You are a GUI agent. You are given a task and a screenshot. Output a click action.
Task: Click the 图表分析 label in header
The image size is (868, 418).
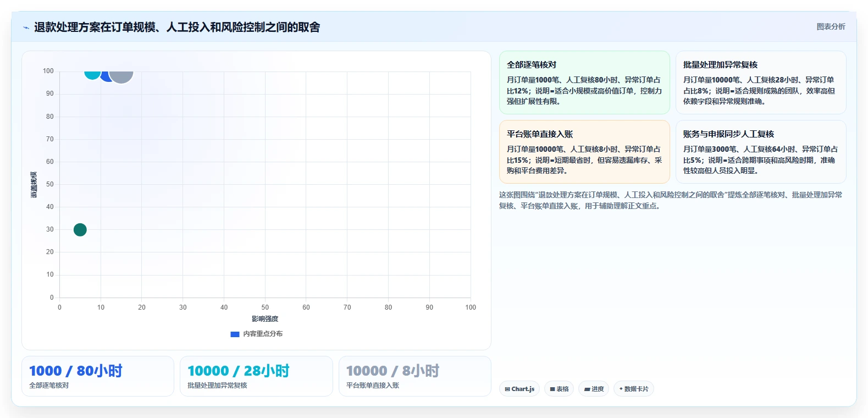[831, 26]
